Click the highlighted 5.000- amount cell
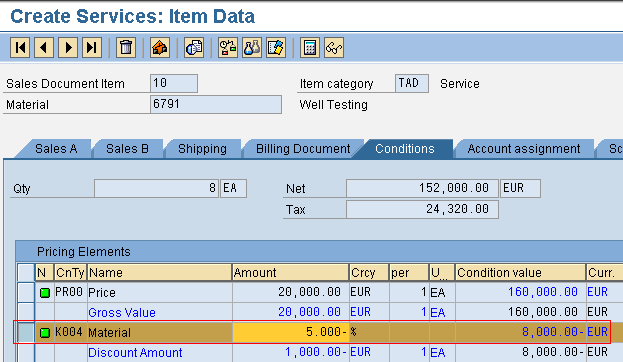623x362 pixels. pyautogui.click(x=290, y=332)
